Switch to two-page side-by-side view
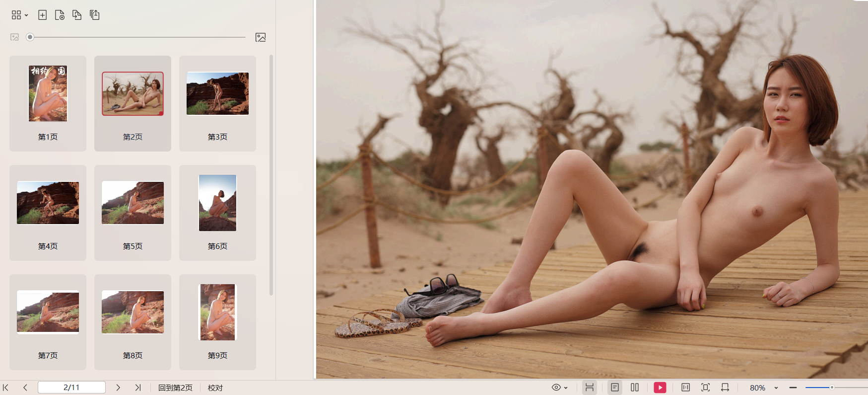868x395 pixels. click(635, 388)
